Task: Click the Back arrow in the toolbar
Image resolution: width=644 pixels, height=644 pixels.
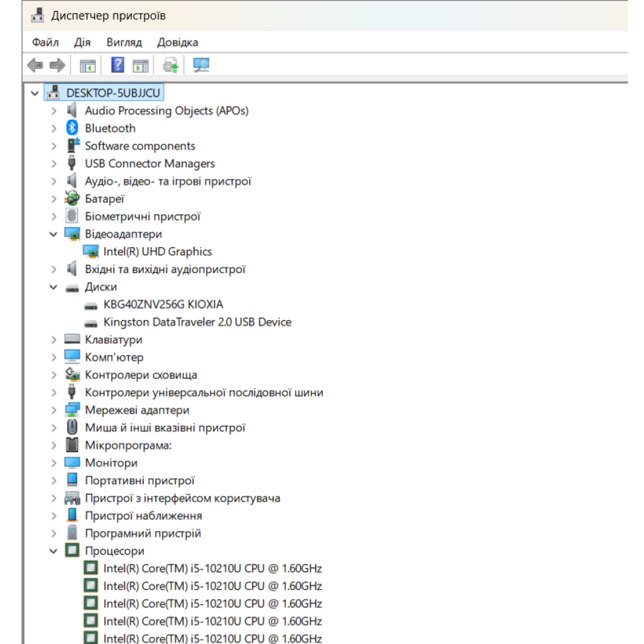Action: (35, 65)
